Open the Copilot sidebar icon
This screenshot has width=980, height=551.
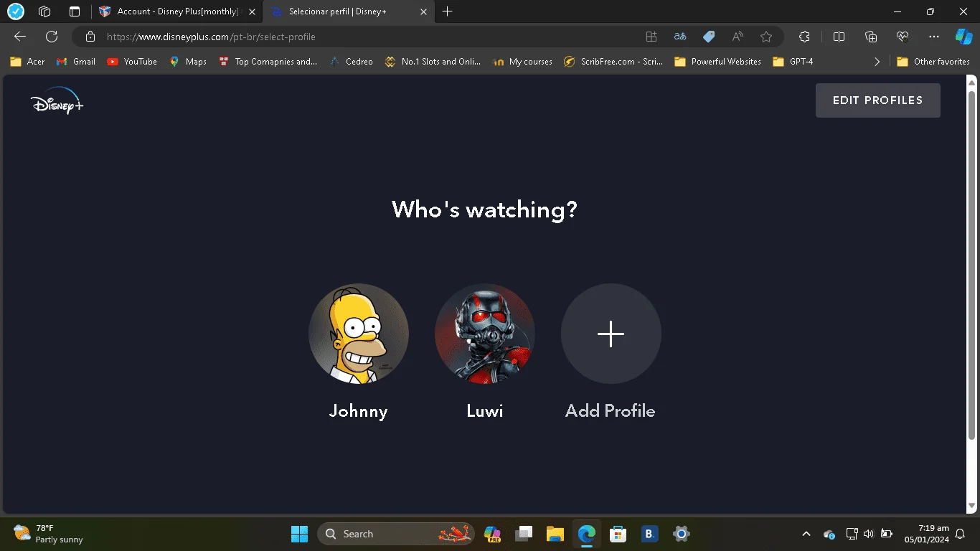pos(963,37)
